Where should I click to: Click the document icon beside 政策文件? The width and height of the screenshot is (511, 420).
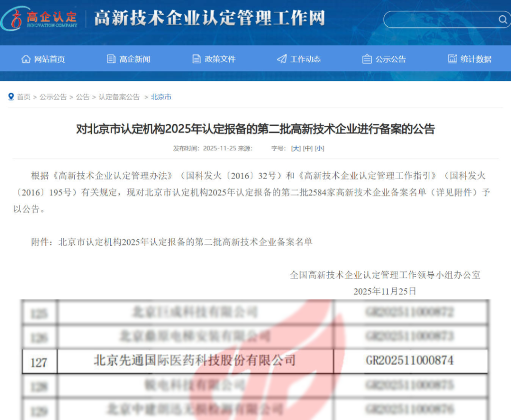(197, 59)
